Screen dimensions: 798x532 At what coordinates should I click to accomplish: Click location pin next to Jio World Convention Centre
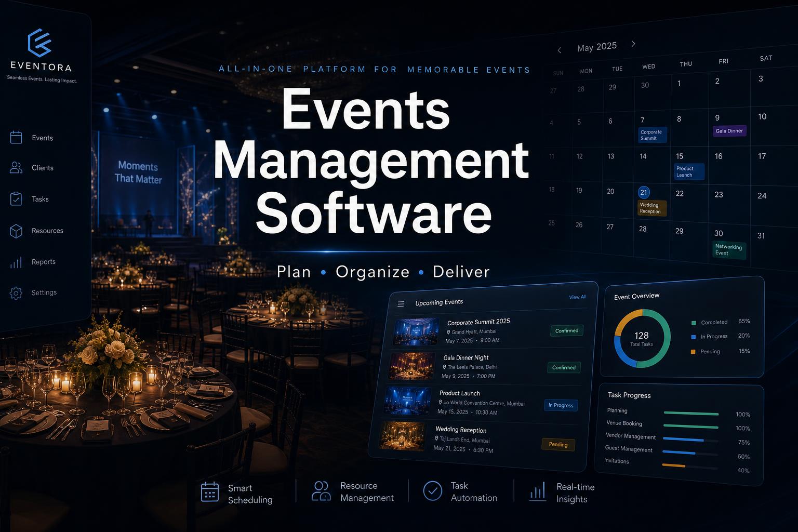[440, 402]
